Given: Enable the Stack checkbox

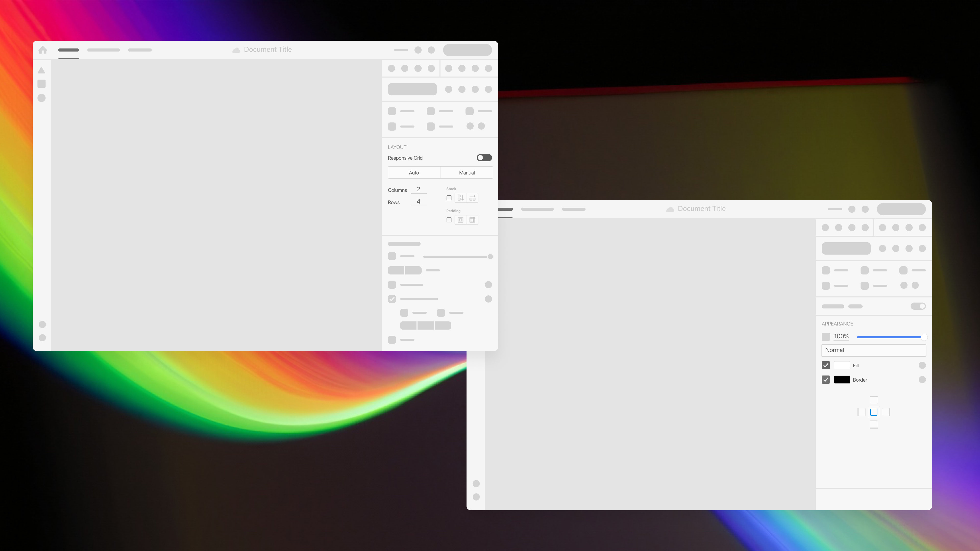Looking at the screenshot, I should pyautogui.click(x=449, y=198).
